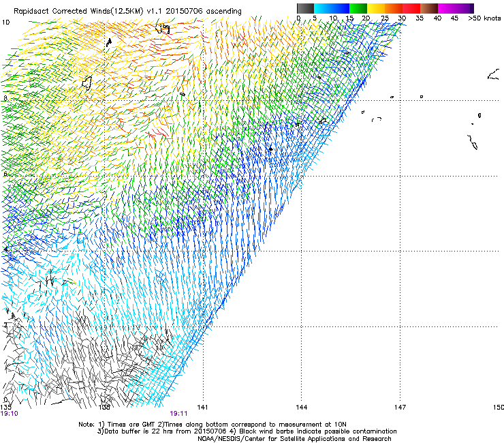The image size is (504, 443).
Task: Select the blue 10-15 knots legend swatch
Action: point(341,8)
